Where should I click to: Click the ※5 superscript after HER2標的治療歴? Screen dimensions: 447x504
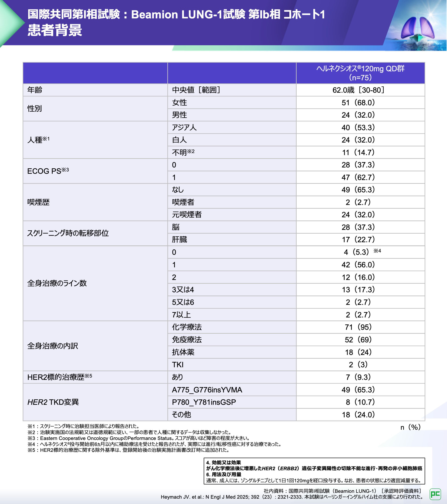(88, 376)
